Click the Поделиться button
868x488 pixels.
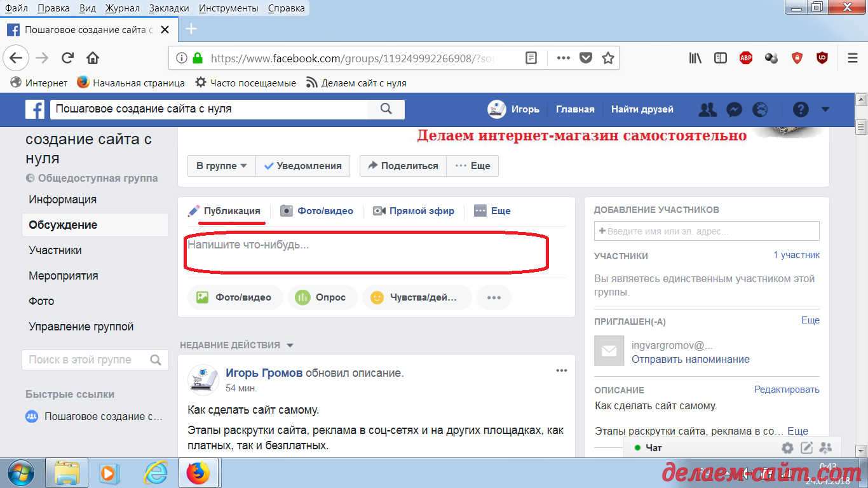[403, 166]
